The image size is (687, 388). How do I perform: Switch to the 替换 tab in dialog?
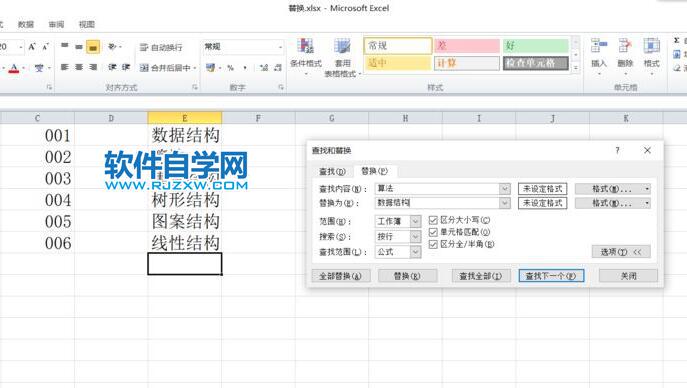tap(374, 171)
